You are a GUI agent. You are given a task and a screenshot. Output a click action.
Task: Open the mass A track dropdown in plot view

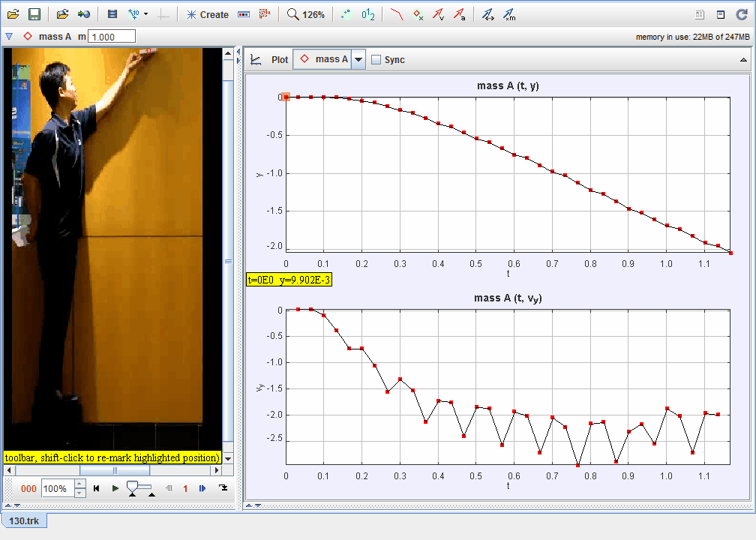(358, 60)
